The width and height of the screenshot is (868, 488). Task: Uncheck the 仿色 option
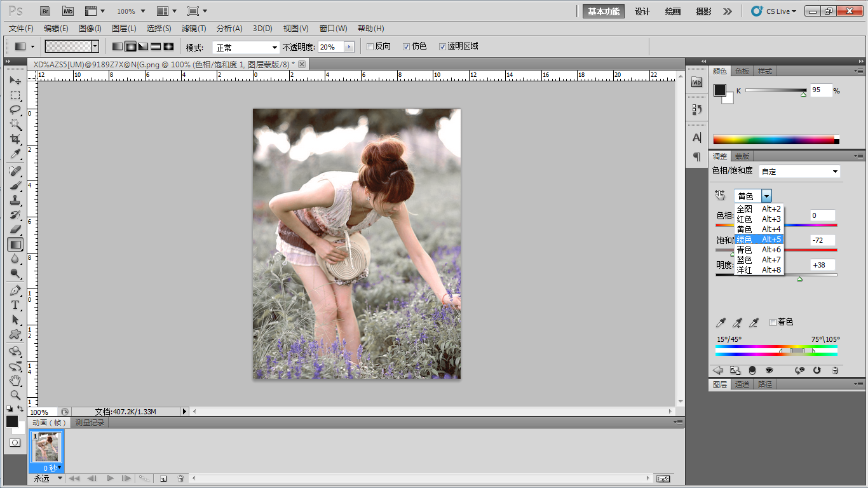point(407,46)
